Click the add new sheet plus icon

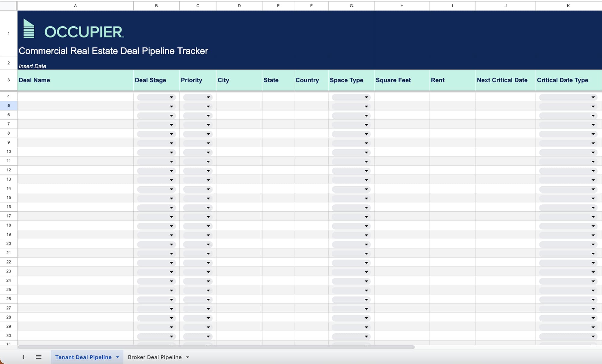tap(23, 357)
